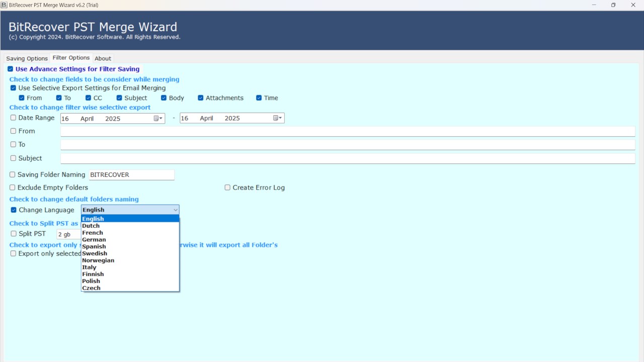Viewport: 644px width, 362px height.
Task: Check Export only selected checkbox
Action: click(x=13, y=253)
